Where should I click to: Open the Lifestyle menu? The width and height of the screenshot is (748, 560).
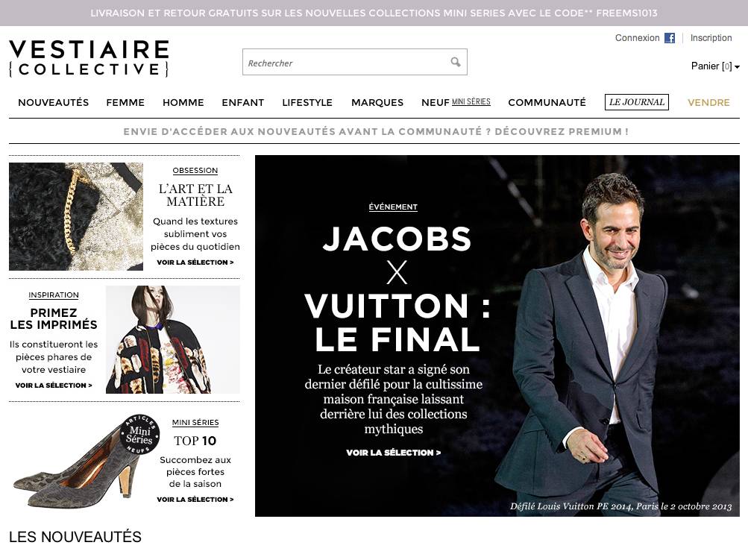pos(307,103)
